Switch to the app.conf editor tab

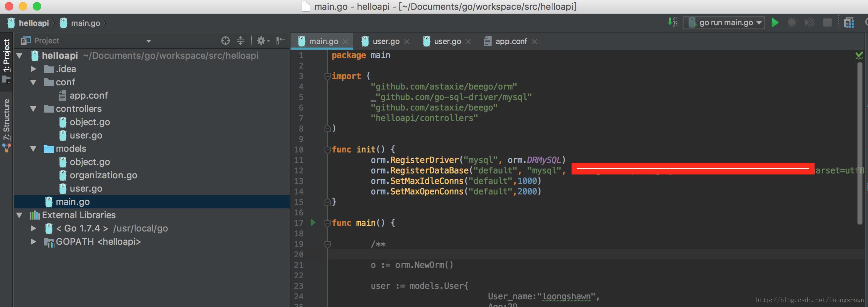tap(510, 42)
